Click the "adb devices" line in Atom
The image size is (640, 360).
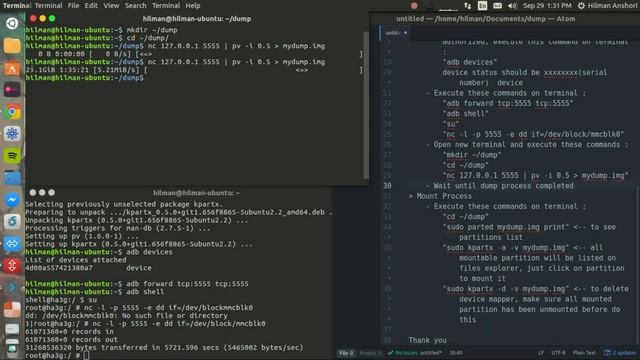tap(470, 62)
